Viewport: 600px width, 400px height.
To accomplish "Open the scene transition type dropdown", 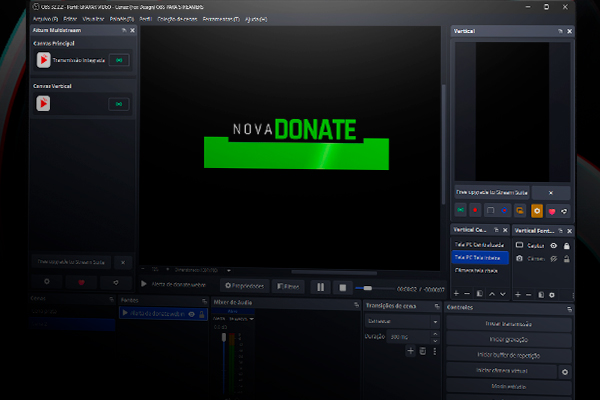I will click(x=402, y=321).
